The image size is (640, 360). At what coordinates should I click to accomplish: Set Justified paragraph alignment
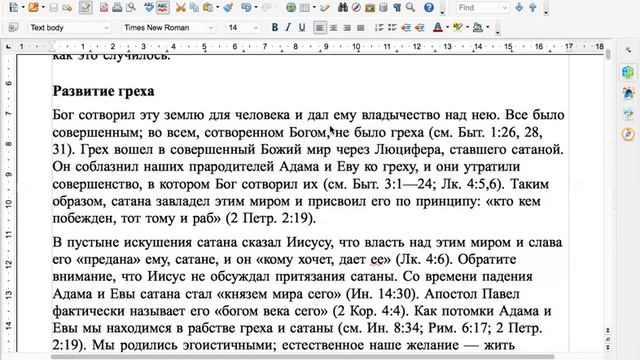click(x=360, y=28)
